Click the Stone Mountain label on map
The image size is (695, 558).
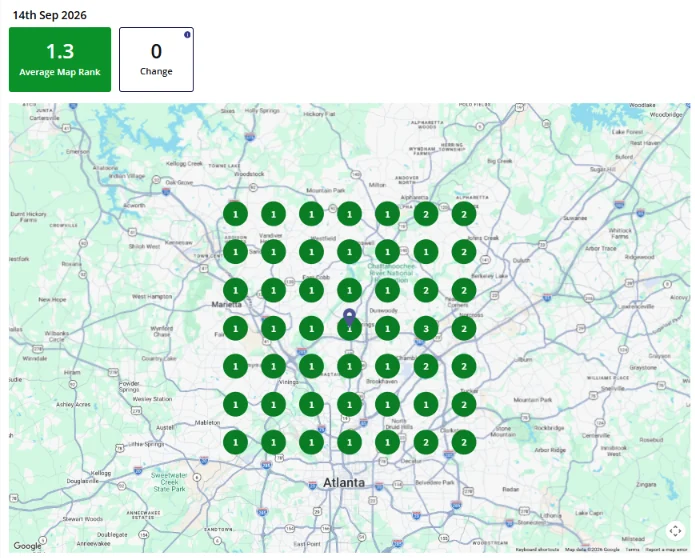point(503,432)
